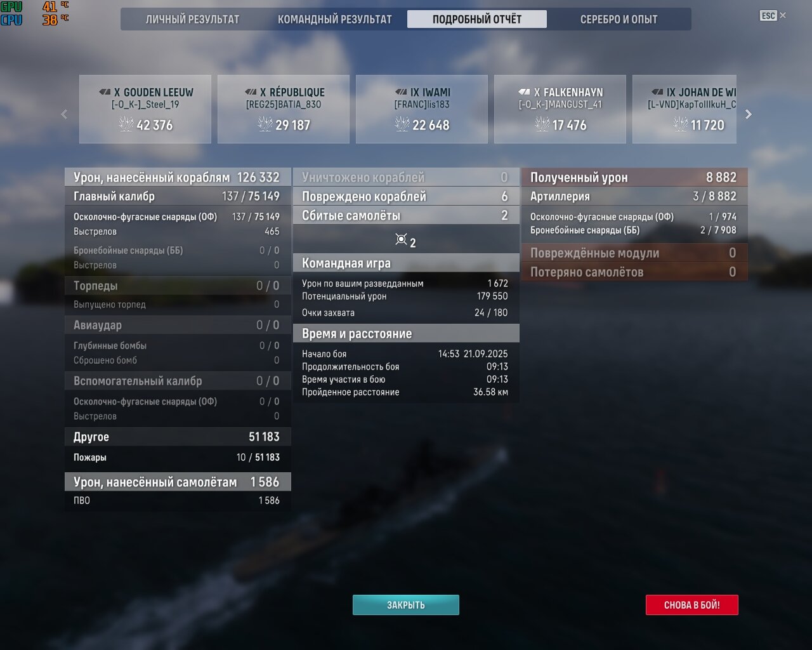Viewport: 812px width, 650px height.
Task: Open the Личный результат tab
Action: (x=192, y=19)
